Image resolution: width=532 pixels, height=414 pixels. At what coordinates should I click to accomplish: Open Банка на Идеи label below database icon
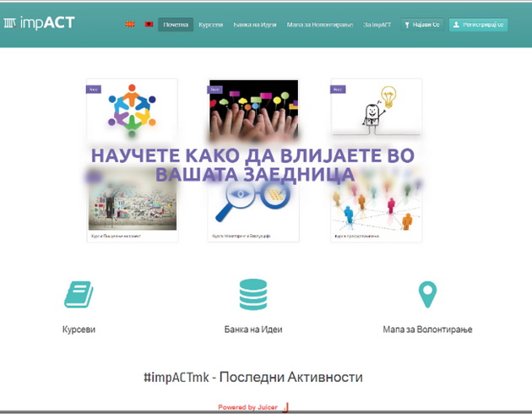pos(253,330)
